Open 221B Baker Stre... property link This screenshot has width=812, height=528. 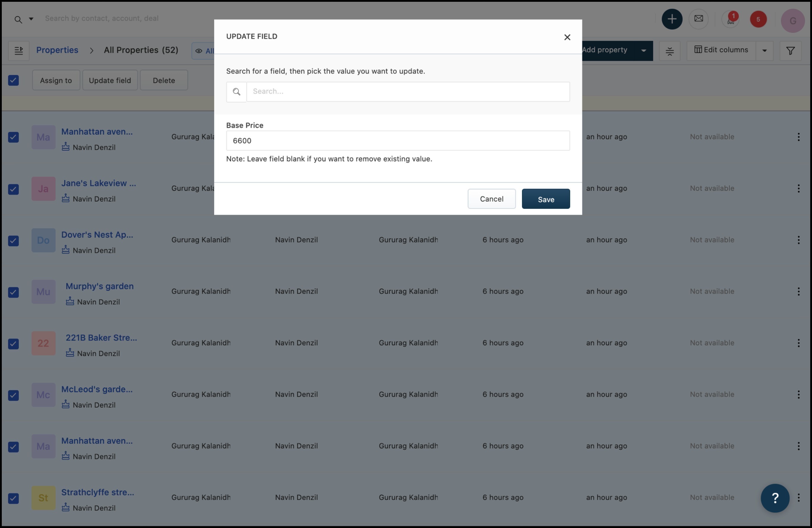click(x=101, y=338)
